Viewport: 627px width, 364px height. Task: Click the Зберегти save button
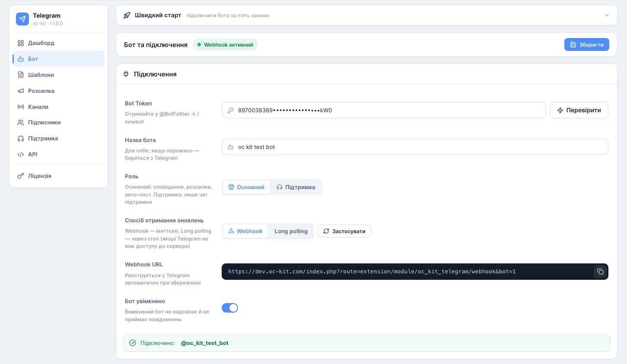(x=587, y=44)
